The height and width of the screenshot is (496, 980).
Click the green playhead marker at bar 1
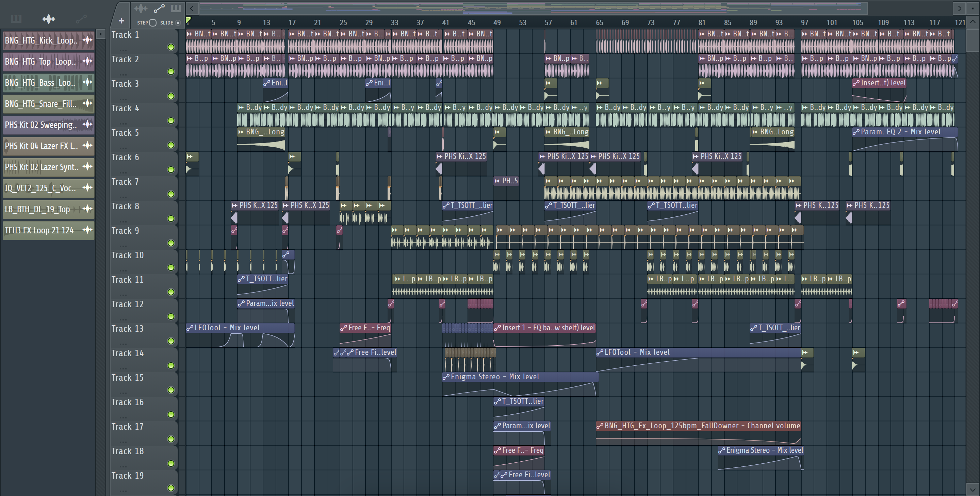188,20
